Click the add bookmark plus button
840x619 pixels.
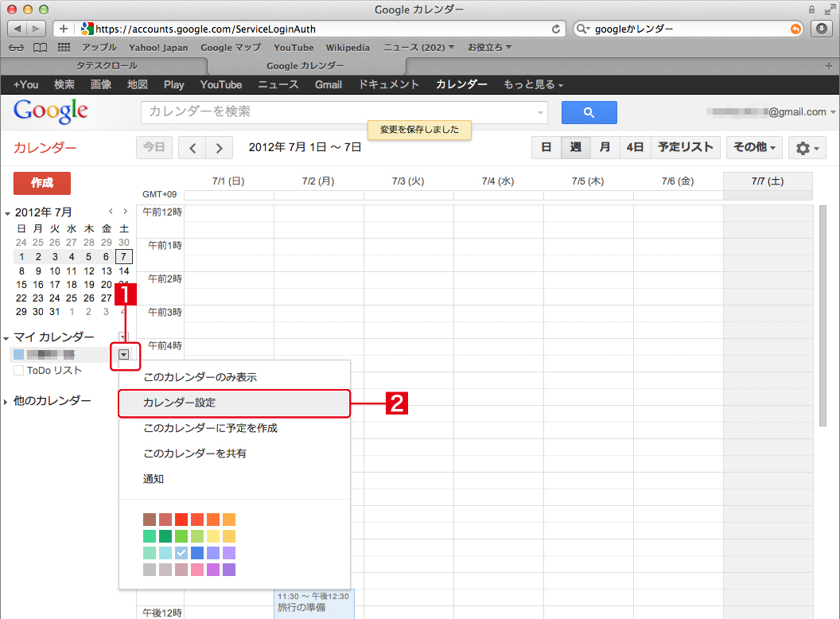pos(63,29)
